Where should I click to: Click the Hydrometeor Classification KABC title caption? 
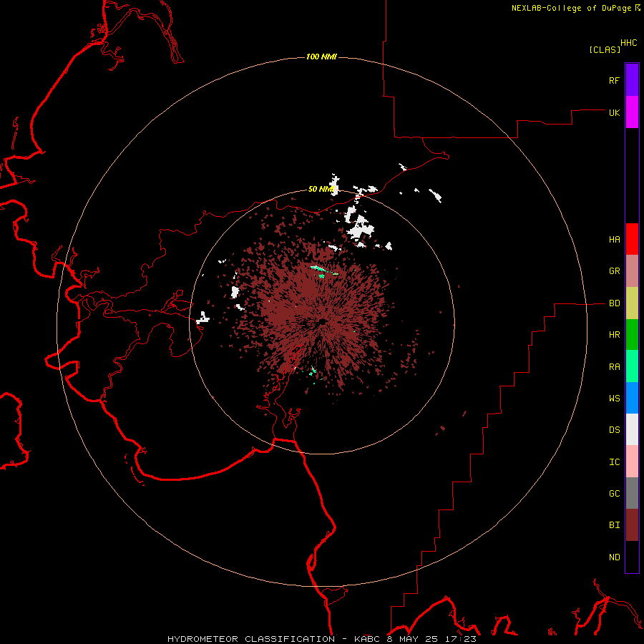pyautogui.click(x=321, y=639)
